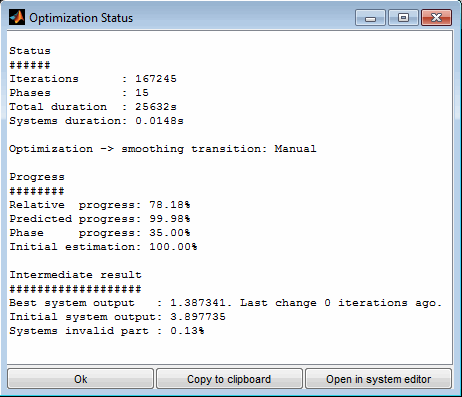Click the Optimization Status window title
Image resolution: width=462 pixels, height=397 pixels.
(x=81, y=18)
